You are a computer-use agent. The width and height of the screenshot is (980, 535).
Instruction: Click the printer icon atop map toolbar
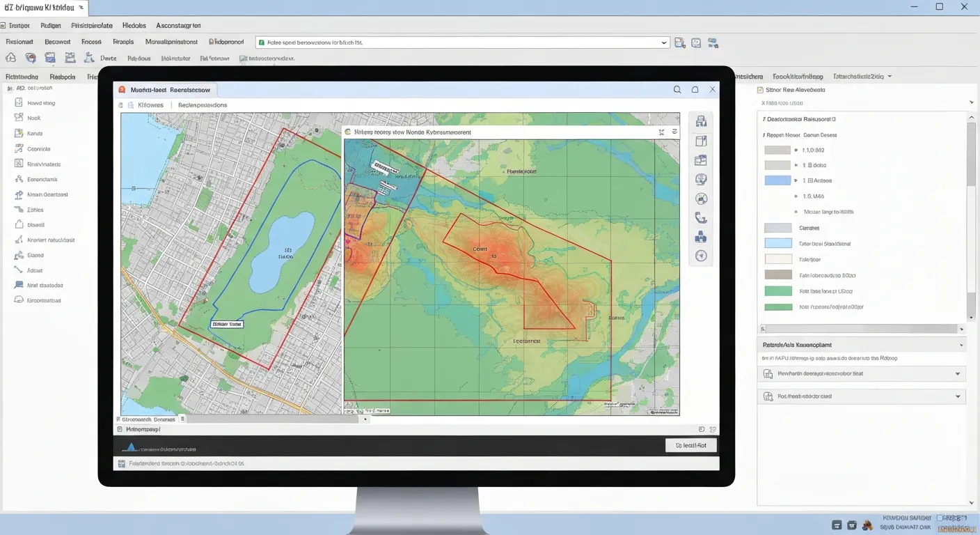[701, 122]
